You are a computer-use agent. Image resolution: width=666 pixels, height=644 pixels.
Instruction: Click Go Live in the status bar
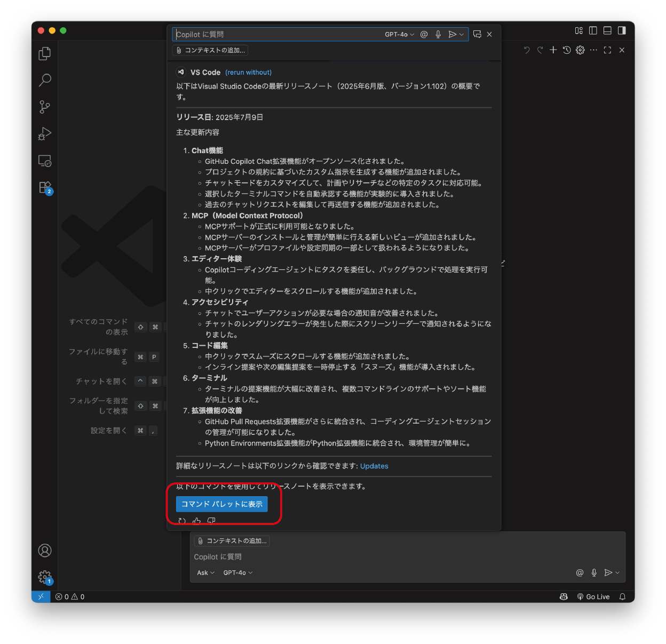coord(593,597)
